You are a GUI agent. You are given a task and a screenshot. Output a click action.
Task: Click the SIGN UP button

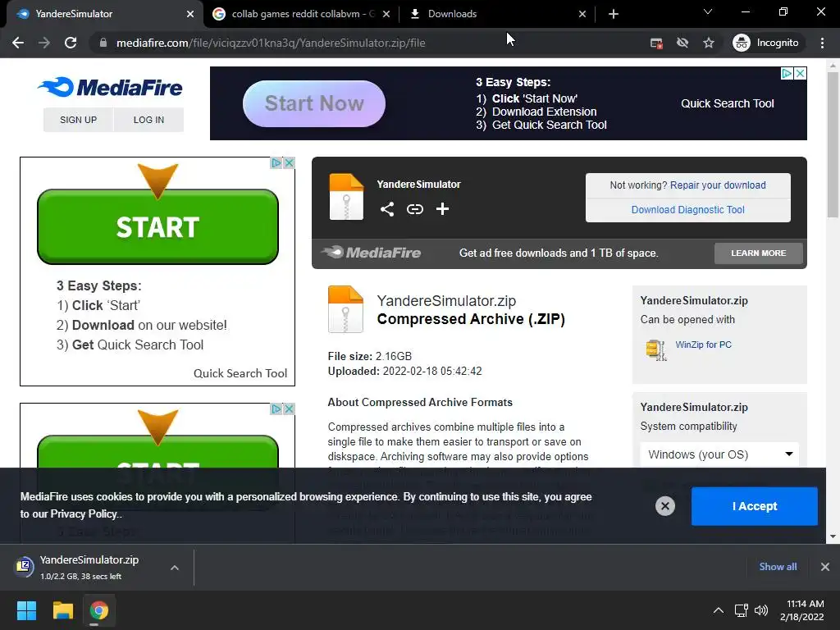(78, 120)
